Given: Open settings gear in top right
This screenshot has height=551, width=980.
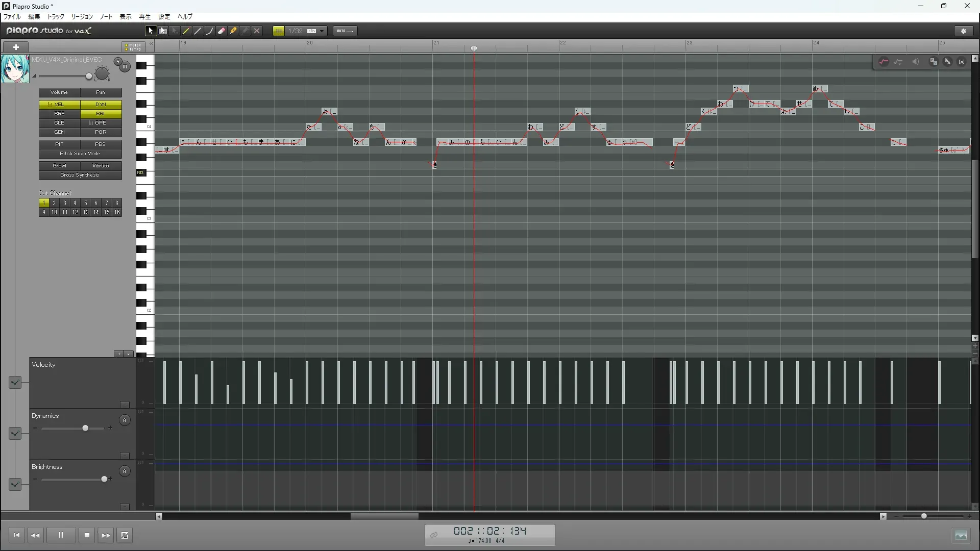Looking at the screenshot, I should (964, 31).
